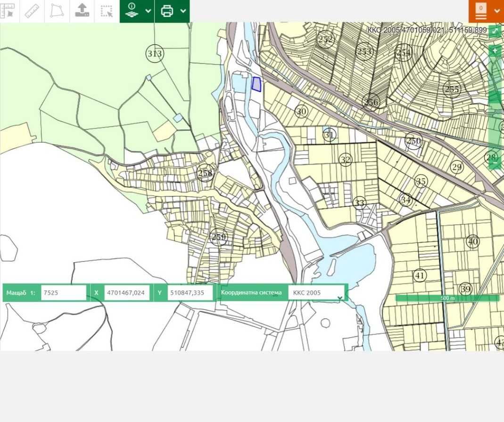504x422 pixels.
Task: Click map district label 254
Action: pyautogui.click(x=404, y=52)
